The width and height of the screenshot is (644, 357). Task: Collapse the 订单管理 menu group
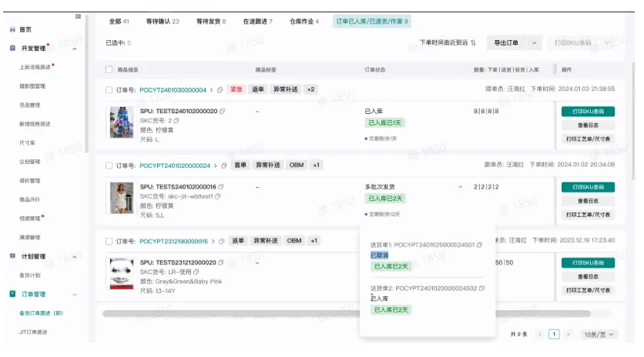click(x=75, y=295)
